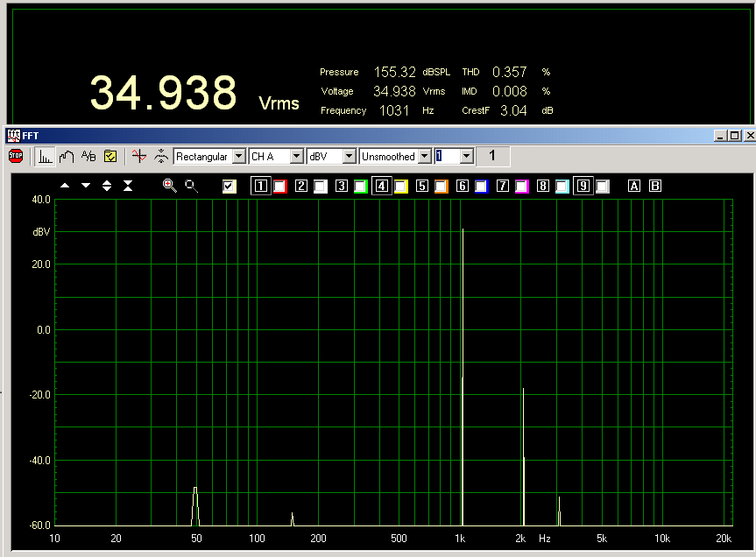Viewport: 756px width, 557px height.
Task: Select overlay slot button 4
Action: click(381, 186)
